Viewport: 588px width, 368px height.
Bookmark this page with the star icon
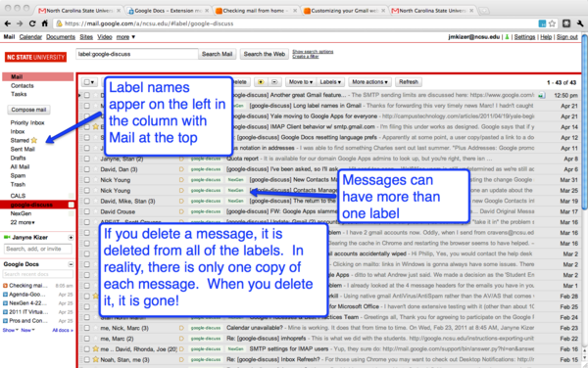click(552, 23)
